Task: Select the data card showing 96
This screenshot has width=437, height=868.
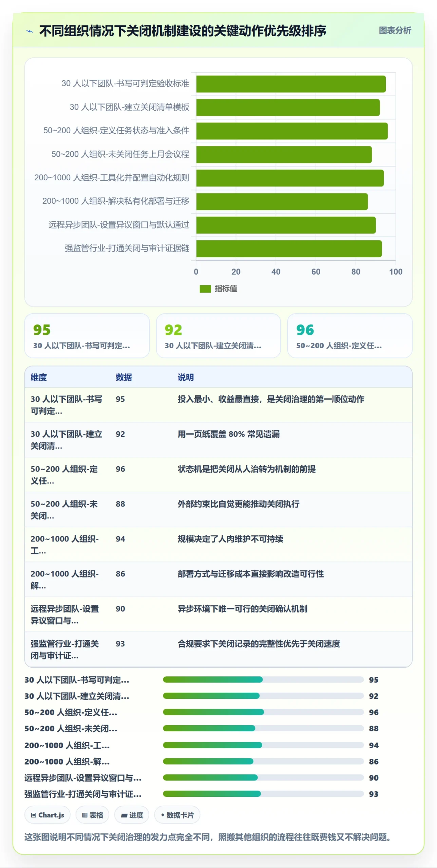Action: click(x=350, y=336)
